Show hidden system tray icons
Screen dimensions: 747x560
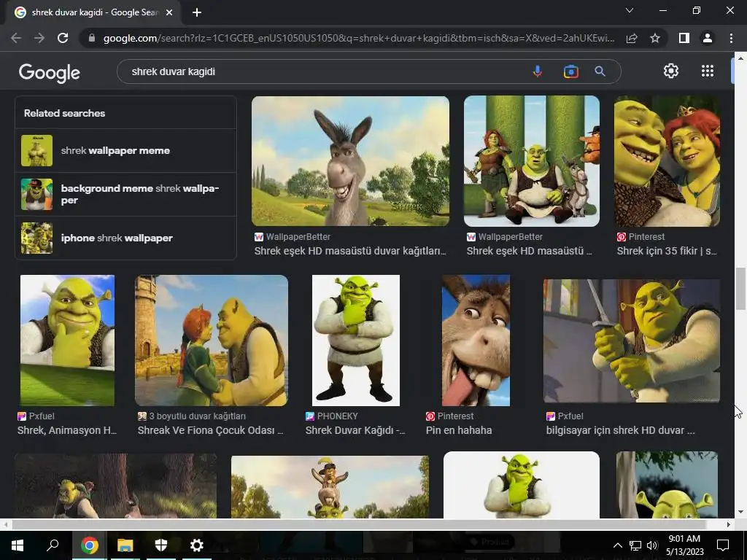click(x=617, y=545)
